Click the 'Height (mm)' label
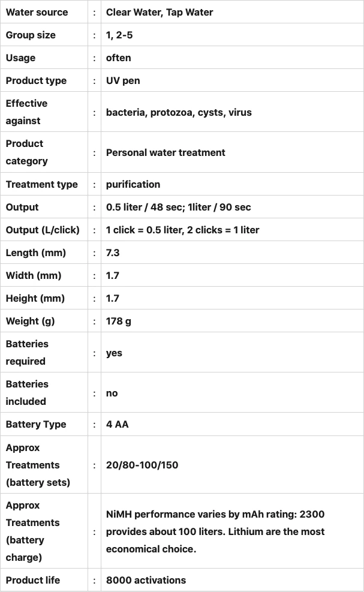 pos(35,298)
